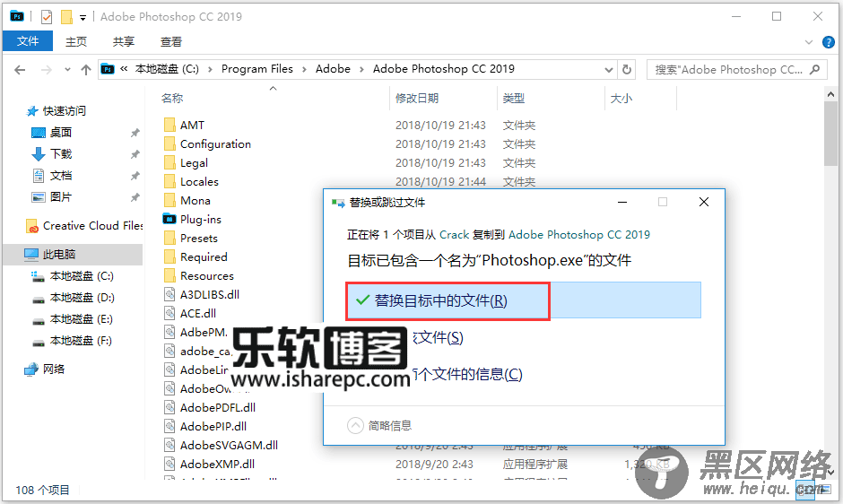Screen dimensions: 843x504
Task: Select the Mona folder
Action: point(196,200)
